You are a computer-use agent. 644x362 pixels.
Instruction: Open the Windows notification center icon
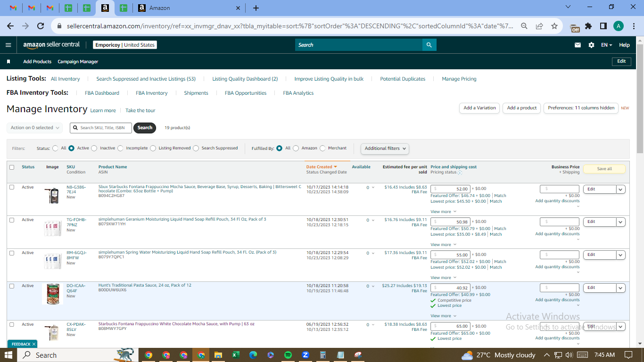click(x=628, y=355)
